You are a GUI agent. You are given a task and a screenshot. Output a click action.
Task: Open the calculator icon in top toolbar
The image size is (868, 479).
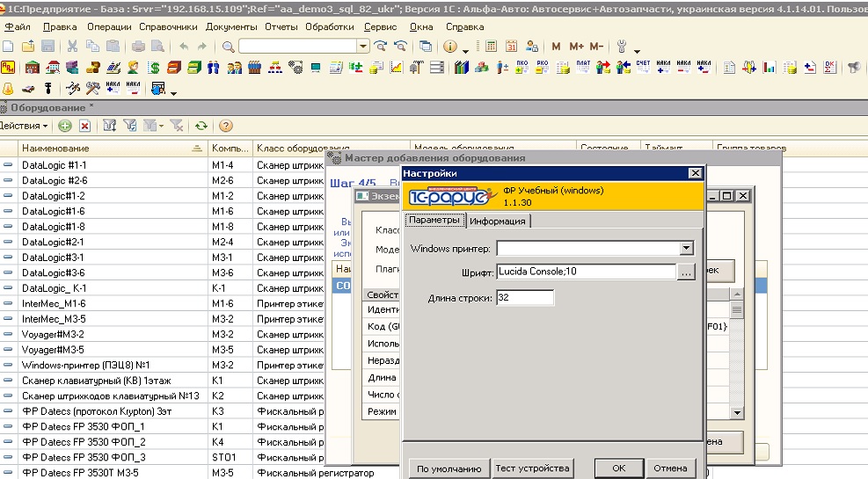[491, 47]
